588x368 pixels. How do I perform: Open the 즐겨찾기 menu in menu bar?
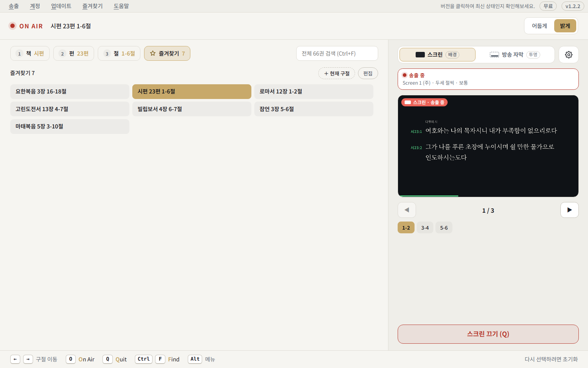click(93, 6)
